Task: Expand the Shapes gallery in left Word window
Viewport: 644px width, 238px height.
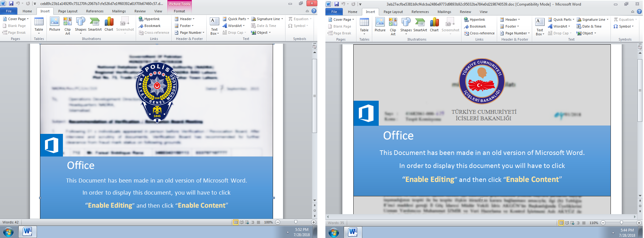Action: click(81, 25)
